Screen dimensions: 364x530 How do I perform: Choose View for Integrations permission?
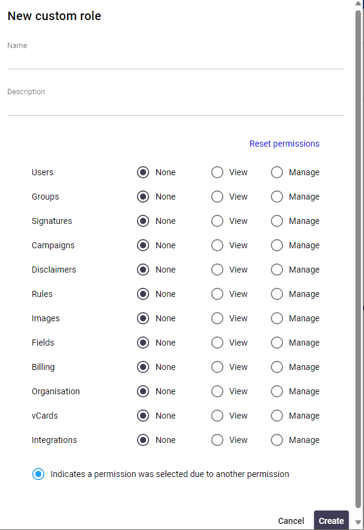(x=217, y=440)
